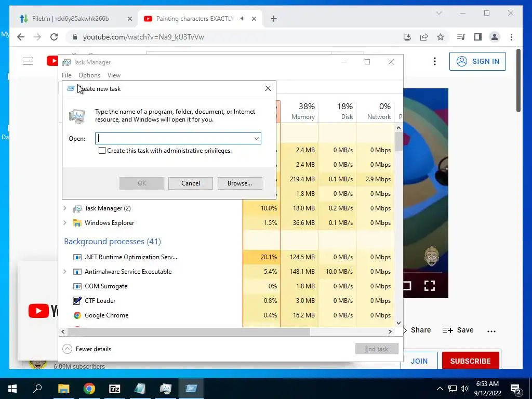
Task: Collapse view with Fewer details
Action: (87, 349)
